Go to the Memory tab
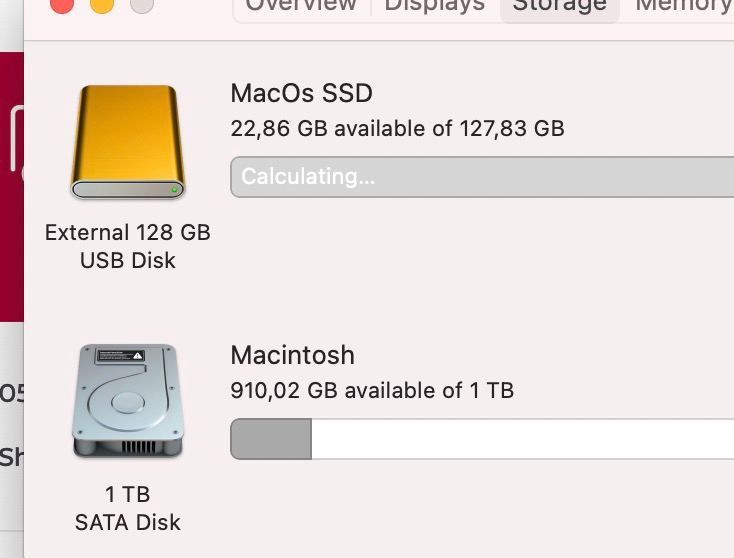The height and width of the screenshot is (558, 734). pos(683,6)
